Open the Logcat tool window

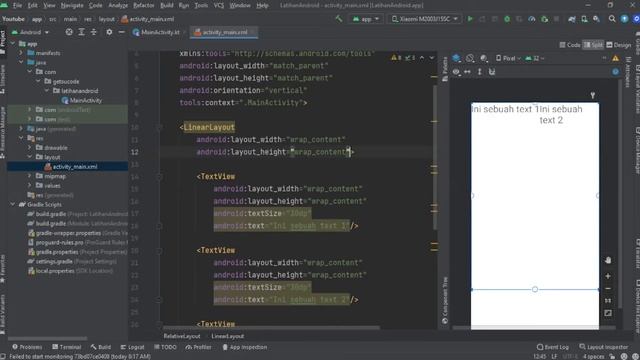point(132,347)
